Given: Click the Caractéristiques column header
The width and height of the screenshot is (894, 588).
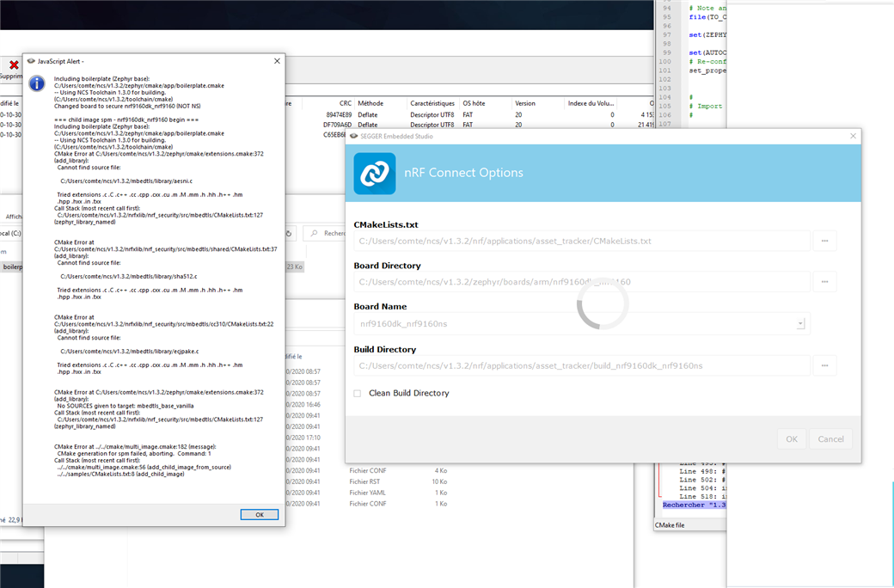Looking at the screenshot, I should (432, 103).
